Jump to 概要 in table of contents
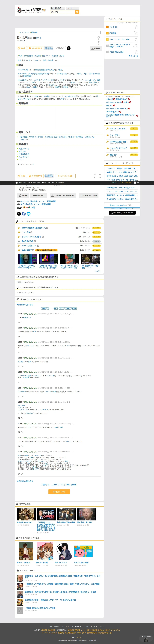 pos(20,56)
